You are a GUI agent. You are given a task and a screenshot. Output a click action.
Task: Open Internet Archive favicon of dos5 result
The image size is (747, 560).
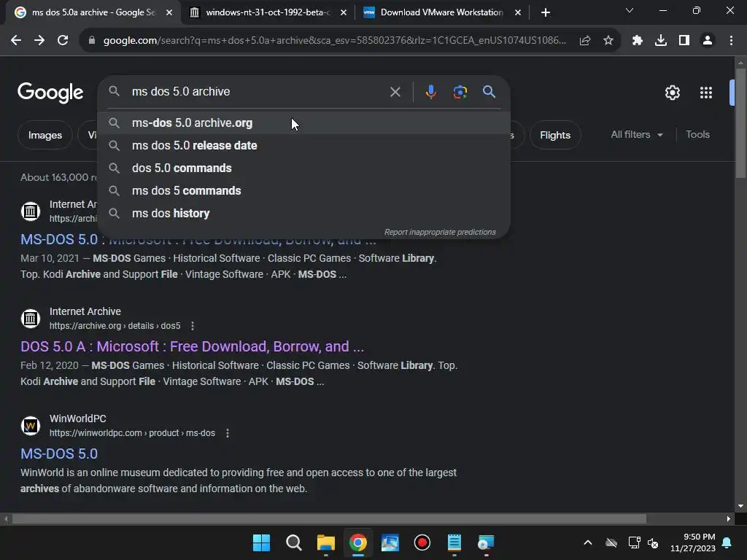[x=31, y=318]
